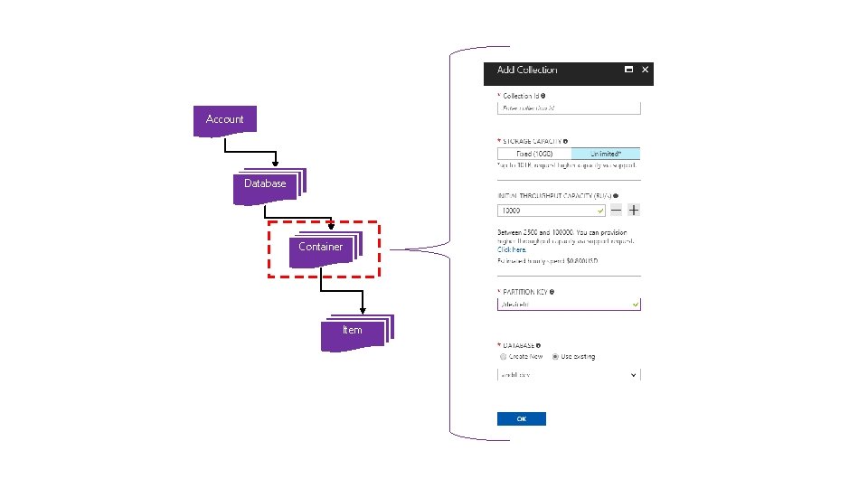Select the Container box in the diagram
The width and height of the screenshot is (868, 488).
click(x=325, y=249)
